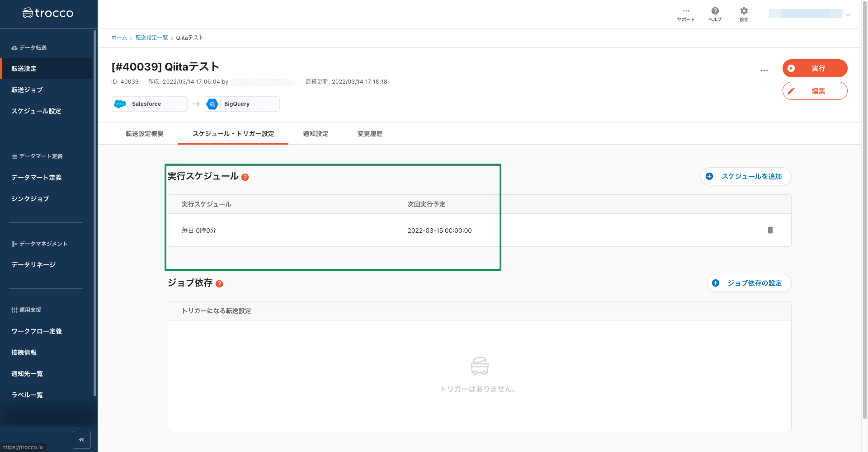Click スケジュールを追加 button
Image resolution: width=868 pixels, height=452 pixels.
pyautogui.click(x=746, y=176)
